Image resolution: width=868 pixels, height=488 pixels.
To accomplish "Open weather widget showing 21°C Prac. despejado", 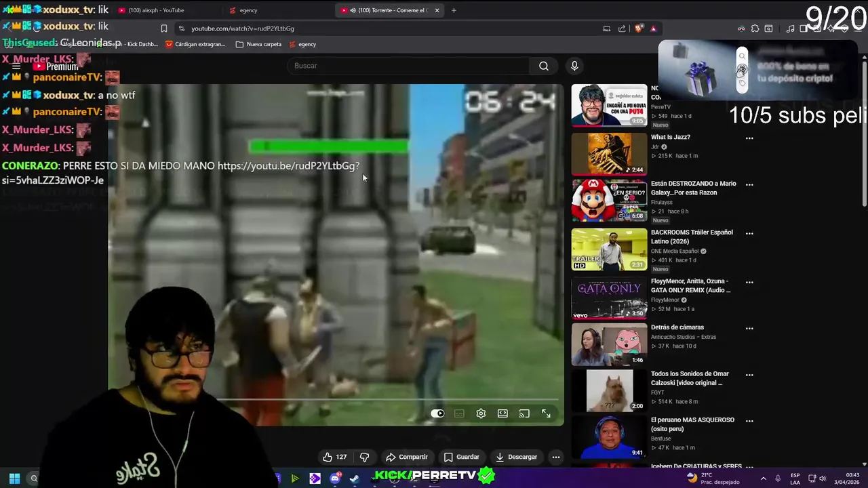I will (712, 479).
